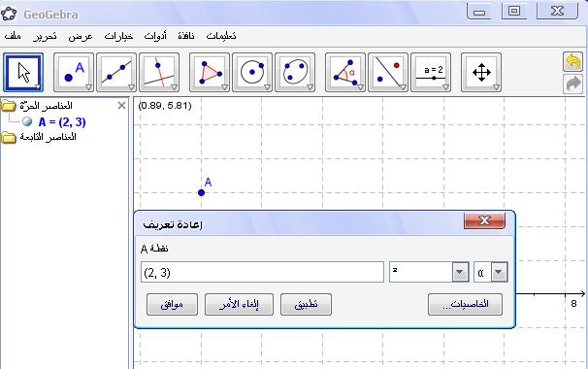Click the redefine dialog title إعادة تعريف
588x369 pixels.
pos(173,225)
